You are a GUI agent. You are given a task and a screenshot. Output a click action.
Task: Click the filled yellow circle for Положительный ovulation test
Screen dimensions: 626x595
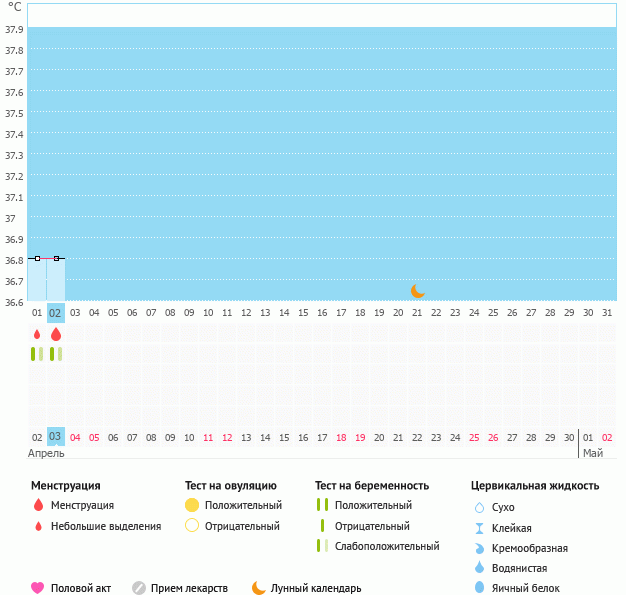click(x=192, y=505)
